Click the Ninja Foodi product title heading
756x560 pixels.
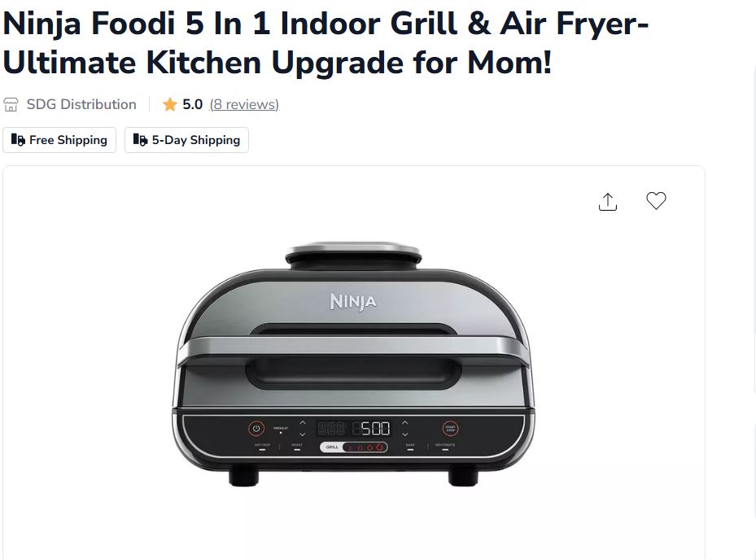tap(326, 43)
